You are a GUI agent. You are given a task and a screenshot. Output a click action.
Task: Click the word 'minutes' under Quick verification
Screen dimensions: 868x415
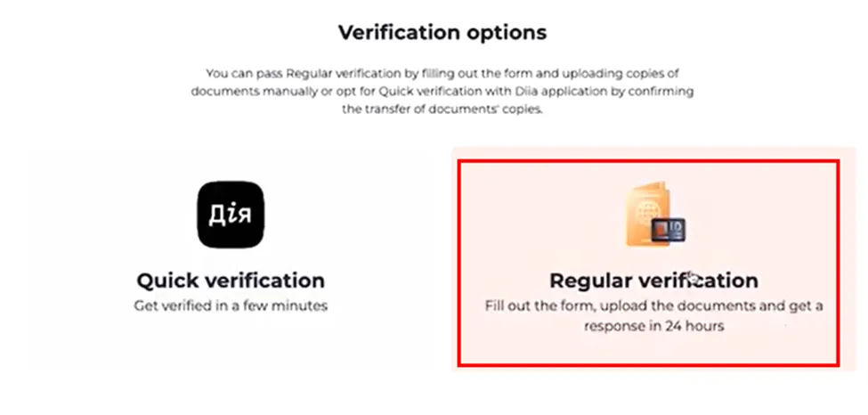[x=305, y=305]
